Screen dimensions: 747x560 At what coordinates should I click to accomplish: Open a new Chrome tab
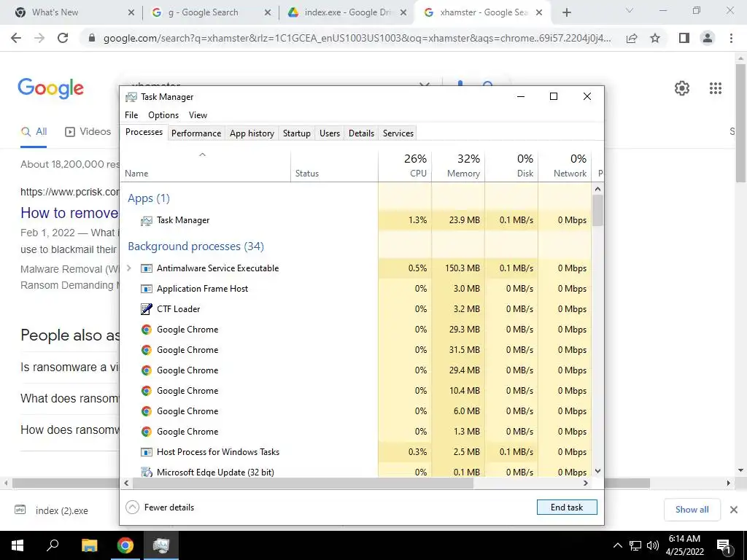coord(566,13)
